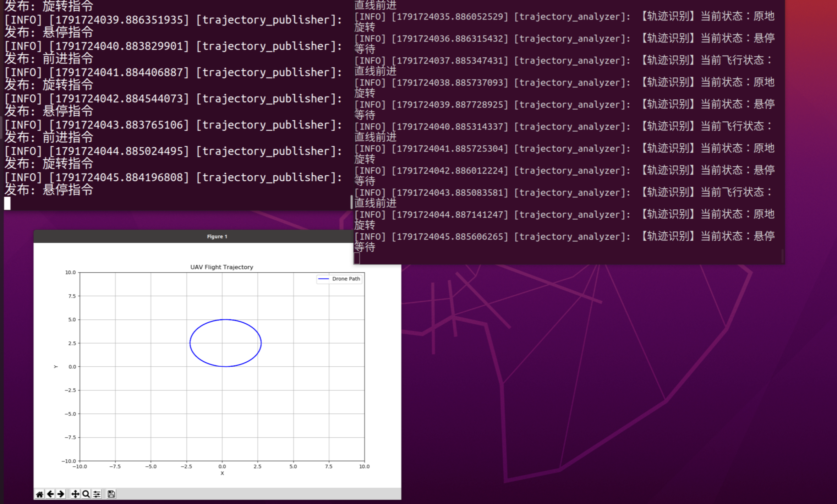The height and width of the screenshot is (504, 837).
Task: Click analyzer log timestamp 1791724044.887141247
Action: [x=450, y=215]
